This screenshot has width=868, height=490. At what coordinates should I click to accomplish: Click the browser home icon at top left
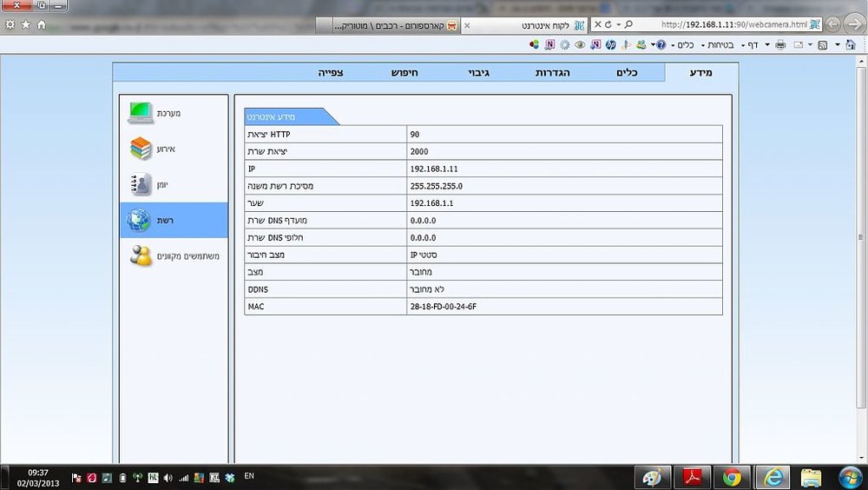pyautogui.click(x=42, y=24)
